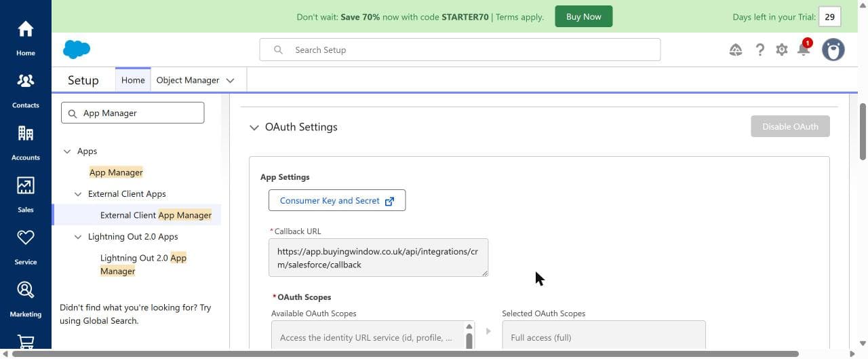Open Consumer Key and Secret
Screen dimensions: 868x359
point(337,200)
